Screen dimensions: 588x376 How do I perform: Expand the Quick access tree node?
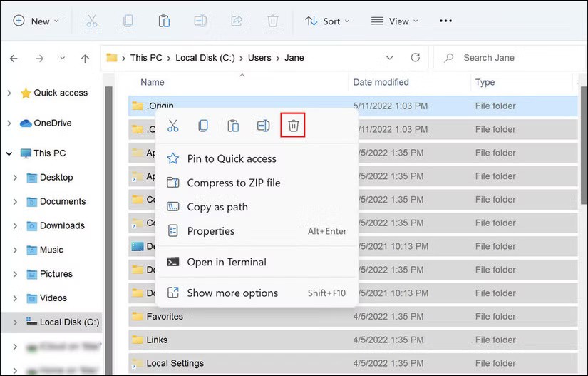(x=9, y=93)
